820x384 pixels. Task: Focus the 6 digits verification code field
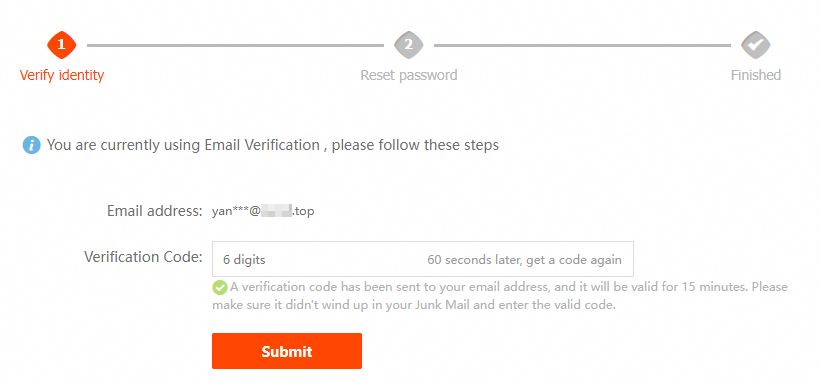click(x=423, y=259)
